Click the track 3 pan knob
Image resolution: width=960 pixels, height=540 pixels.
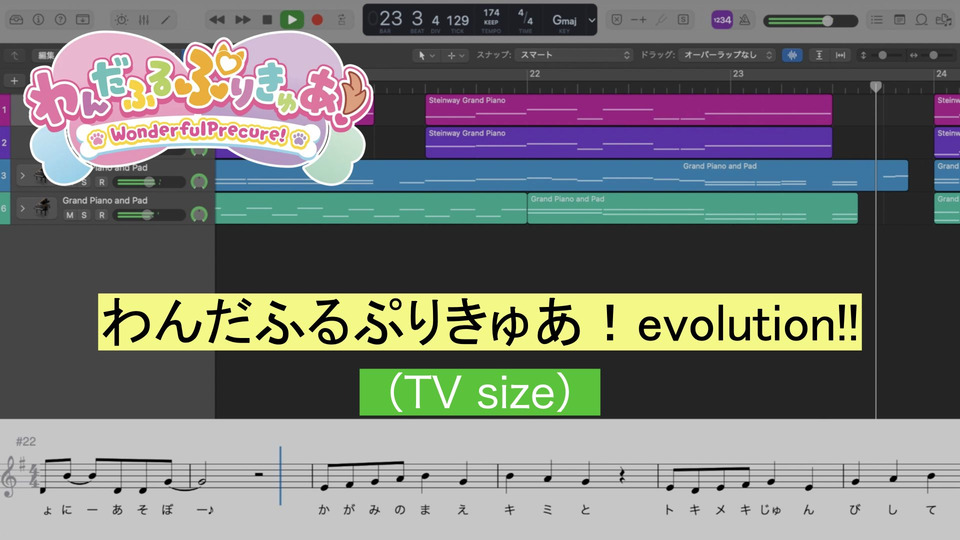(x=199, y=181)
